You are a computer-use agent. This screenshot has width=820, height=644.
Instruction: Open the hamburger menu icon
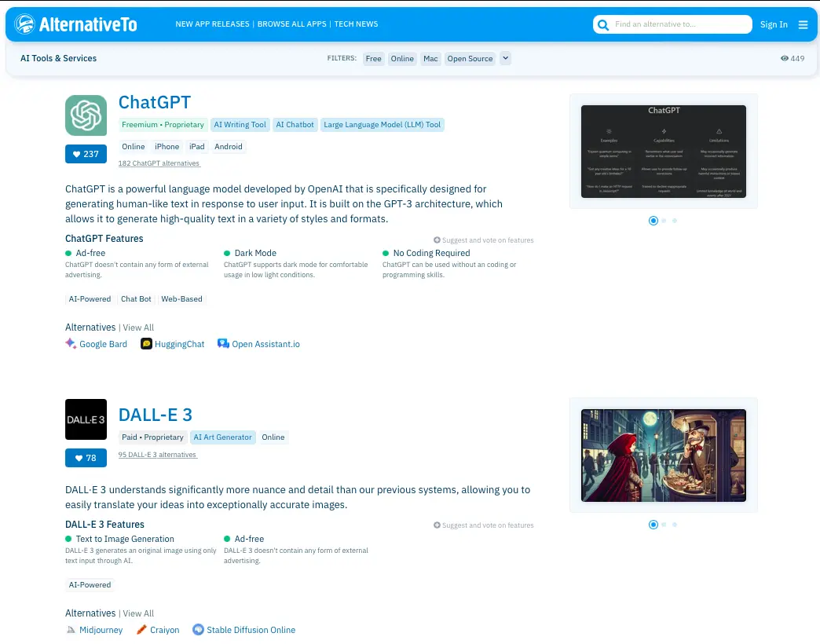pos(803,24)
